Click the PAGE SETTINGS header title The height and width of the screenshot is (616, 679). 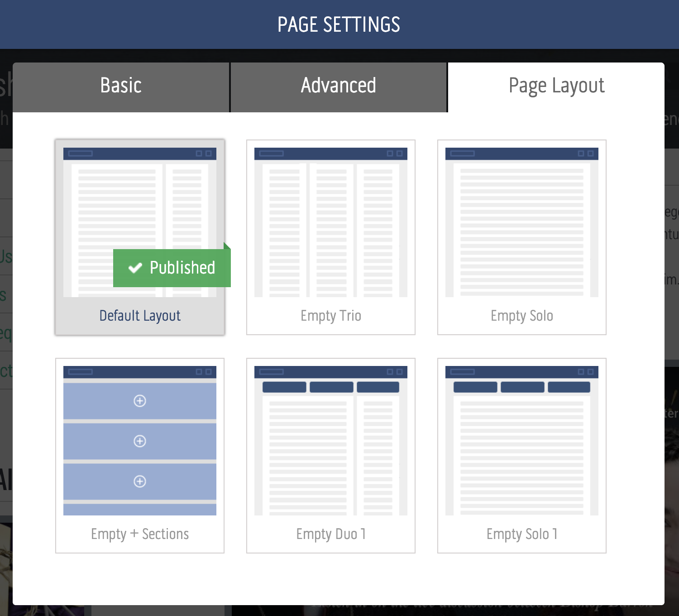tap(339, 24)
